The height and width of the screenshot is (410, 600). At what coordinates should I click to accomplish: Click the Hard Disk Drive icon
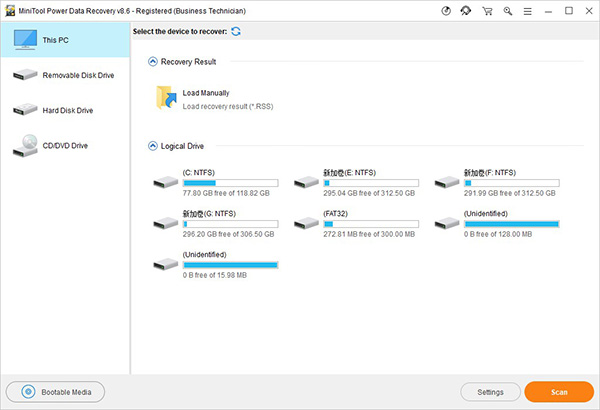tap(25, 109)
